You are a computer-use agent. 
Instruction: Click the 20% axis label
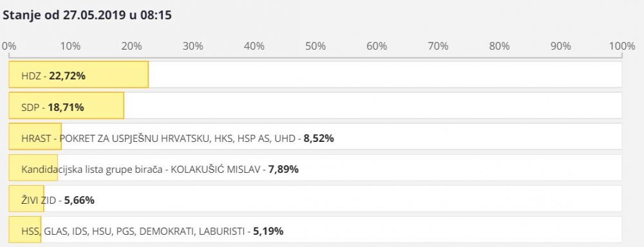coord(131,46)
